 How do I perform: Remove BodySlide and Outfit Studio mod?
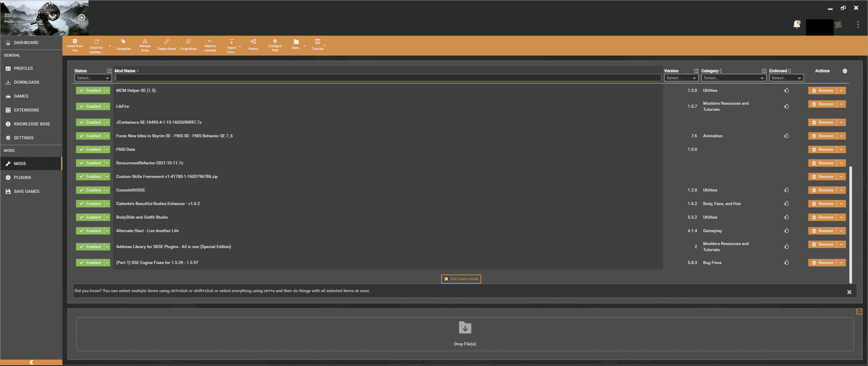pyautogui.click(x=822, y=217)
